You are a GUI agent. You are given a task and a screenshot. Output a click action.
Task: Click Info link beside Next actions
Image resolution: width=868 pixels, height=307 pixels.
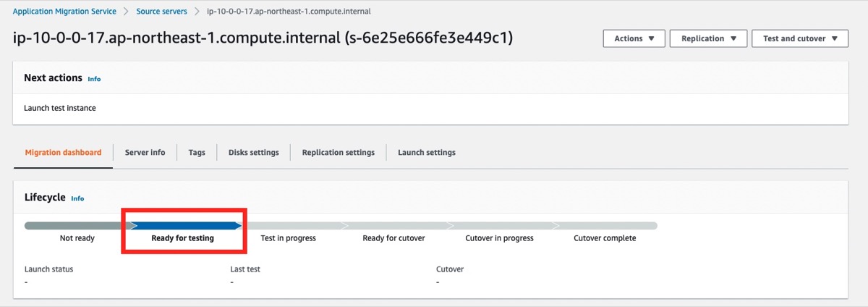tap(94, 79)
